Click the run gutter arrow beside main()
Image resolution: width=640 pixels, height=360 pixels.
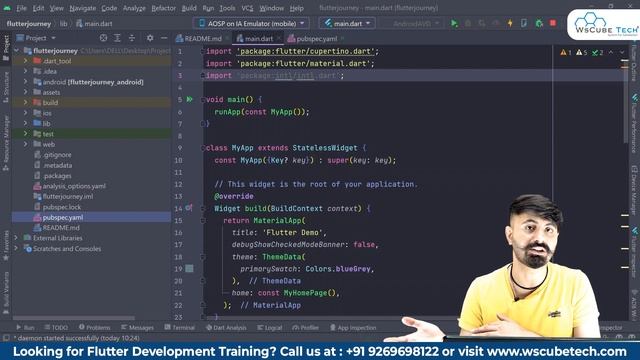(x=190, y=99)
